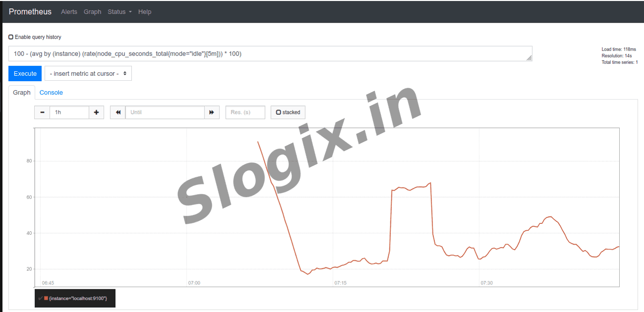The width and height of the screenshot is (644, 312).
Task: Click the Status caret arrow
Action: (x=130, y=12)
